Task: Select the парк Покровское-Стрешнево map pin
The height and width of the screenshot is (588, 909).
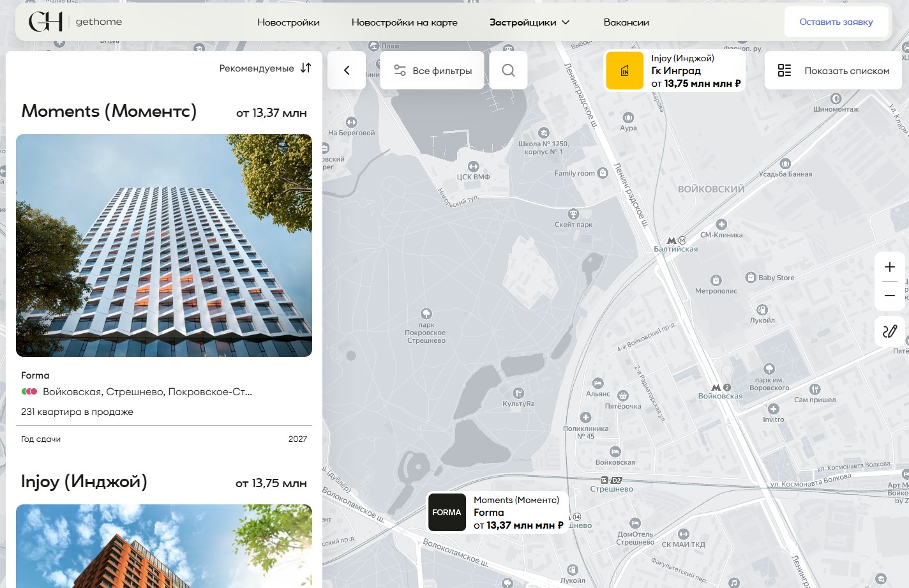Action: (x=426, y=313)
